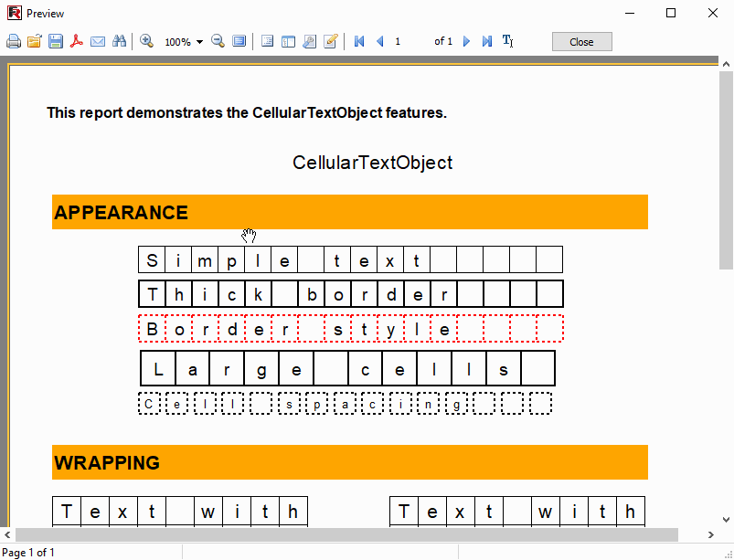
Task: Open Find with the binoculars icon
Action: click(119, 42)
